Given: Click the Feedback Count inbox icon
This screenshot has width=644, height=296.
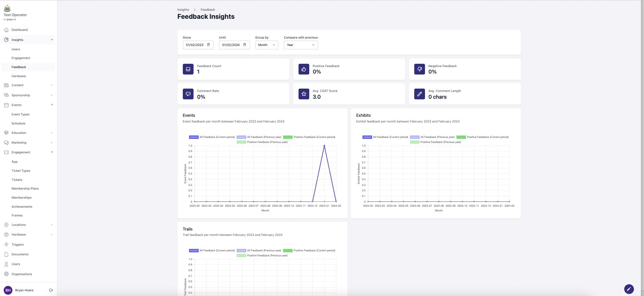Looking at the screenshot, I should pyautogui.click(x=188, y=69).
